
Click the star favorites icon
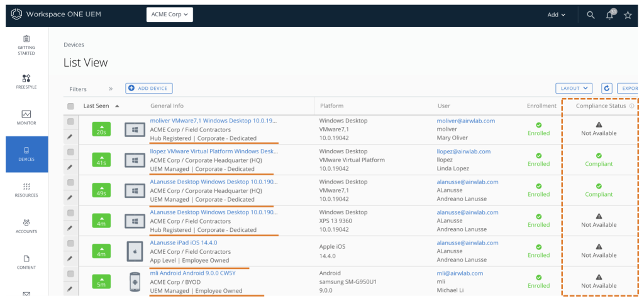pos(628,15)
